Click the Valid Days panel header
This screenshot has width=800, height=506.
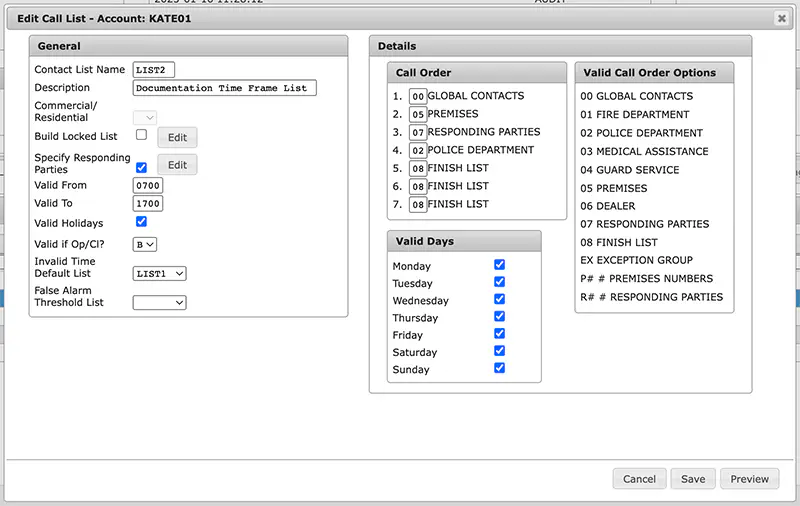(464, 241)
